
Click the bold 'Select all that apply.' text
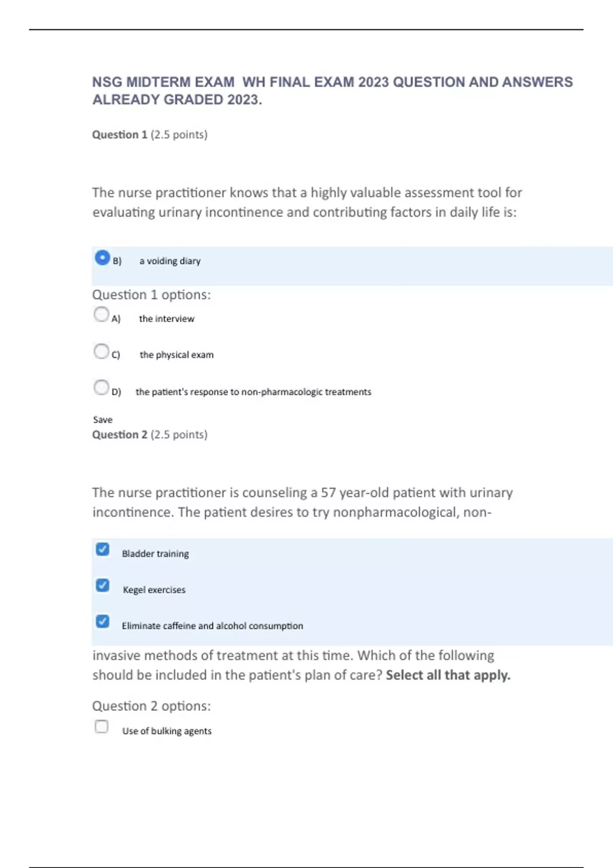point(448,675)
